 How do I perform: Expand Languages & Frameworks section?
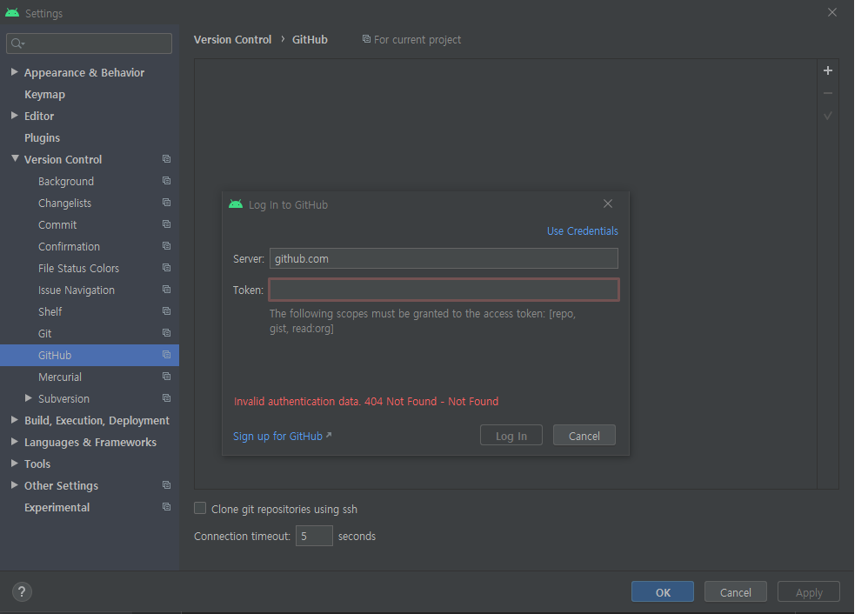pyautogui.click(x=15, y=441)
